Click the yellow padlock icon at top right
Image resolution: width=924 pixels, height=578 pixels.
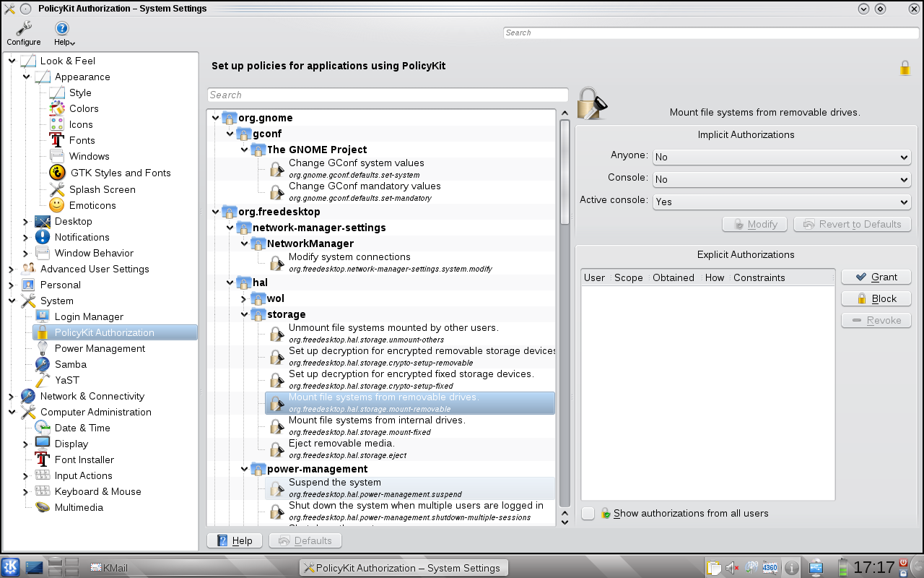[x=905, y=68]
